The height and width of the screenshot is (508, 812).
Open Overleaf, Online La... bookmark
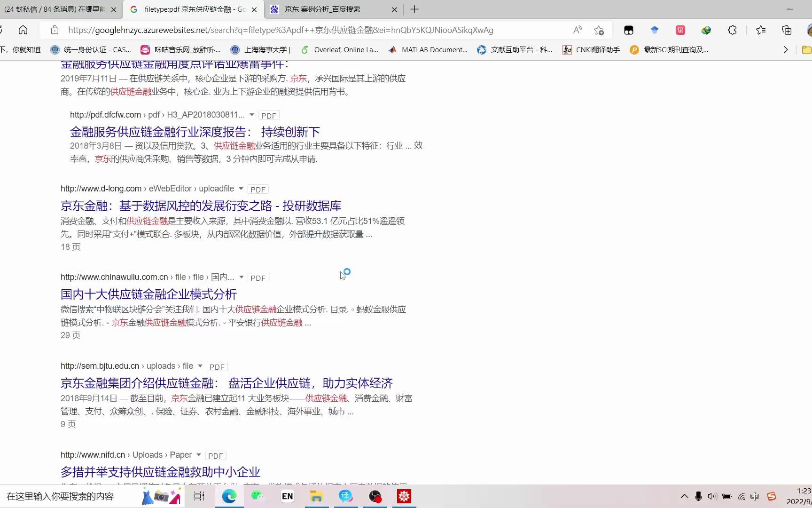pyautogui.click(x=339, y=50)
